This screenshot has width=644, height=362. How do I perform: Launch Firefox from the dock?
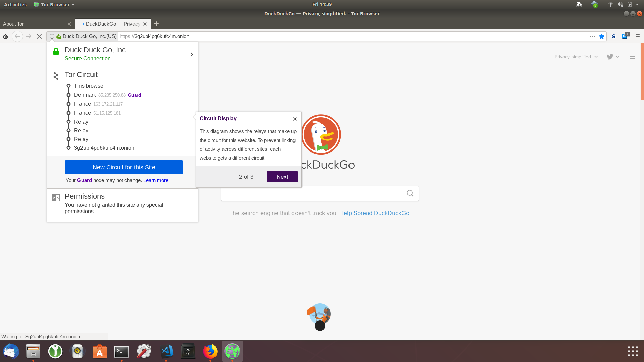coord(210,351)
